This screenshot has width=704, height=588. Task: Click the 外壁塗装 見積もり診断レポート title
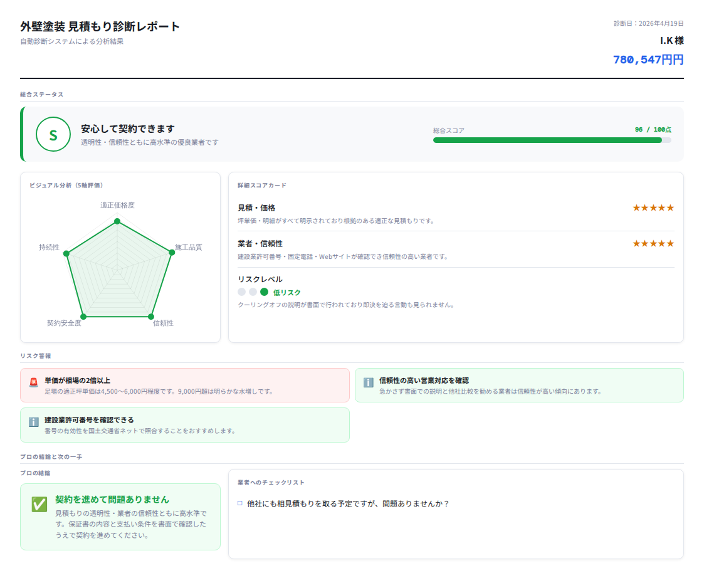point(100,26)
